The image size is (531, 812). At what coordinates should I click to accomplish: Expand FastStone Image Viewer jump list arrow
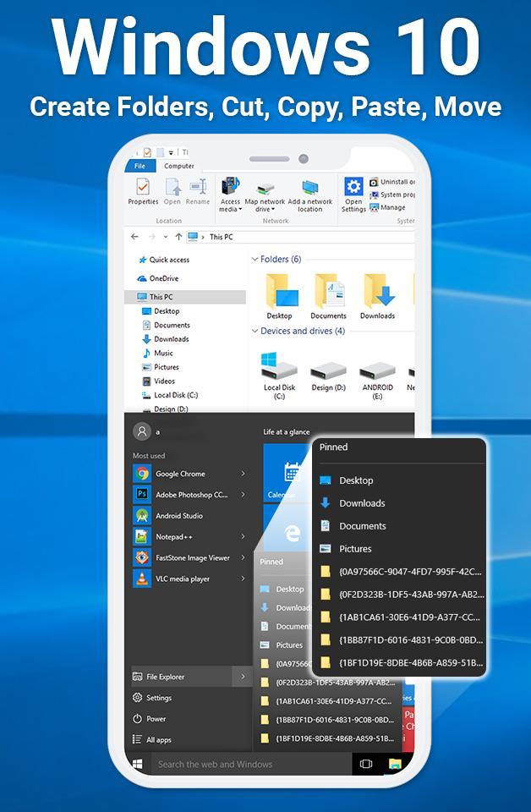click(243, 557)
